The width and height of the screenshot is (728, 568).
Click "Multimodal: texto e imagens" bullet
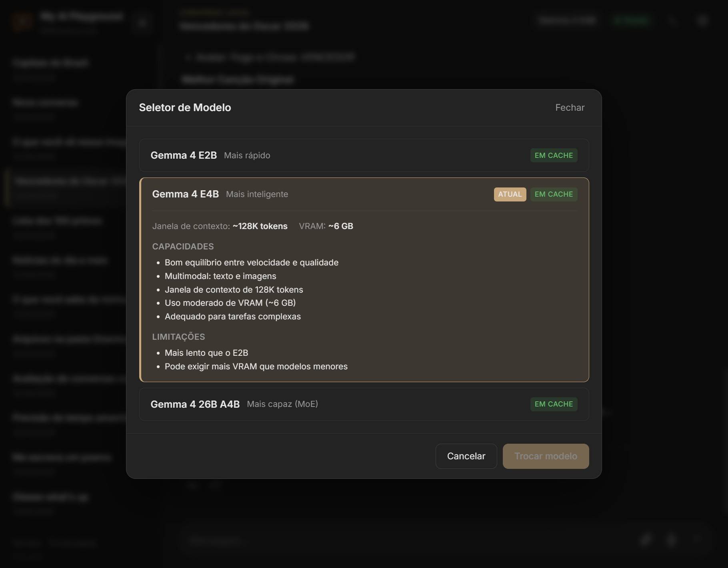point(220,276)
